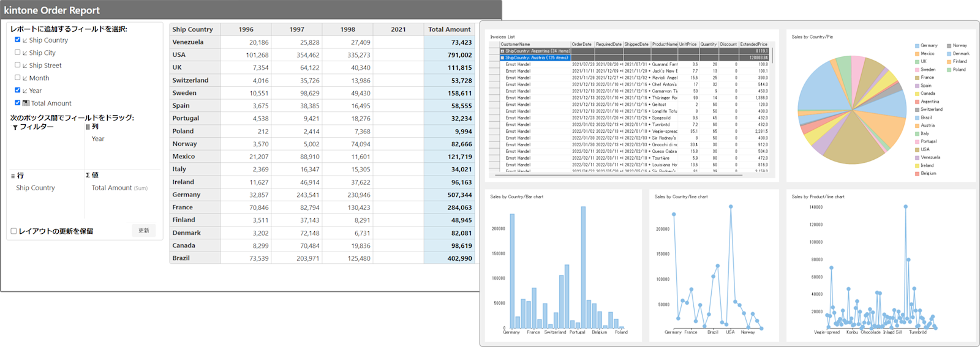Click the Sales by Product/line chart title

(818, 197)
